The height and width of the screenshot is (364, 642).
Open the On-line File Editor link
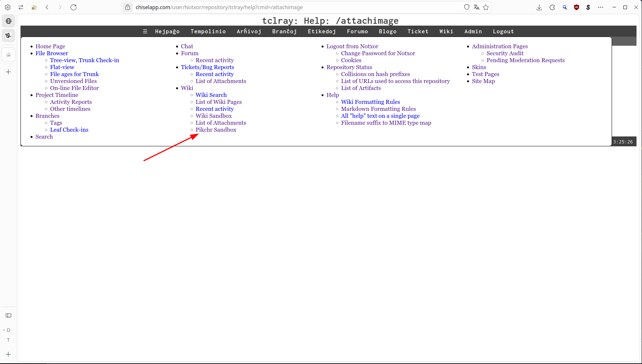74,88
